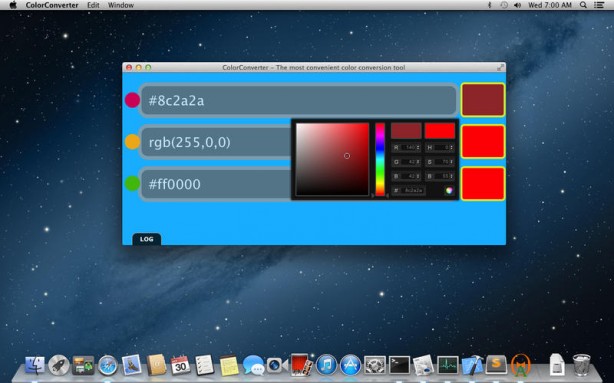Open Launchpad from the Dock
This screenshot has width=614, height=383.
[x=59, y=365]
